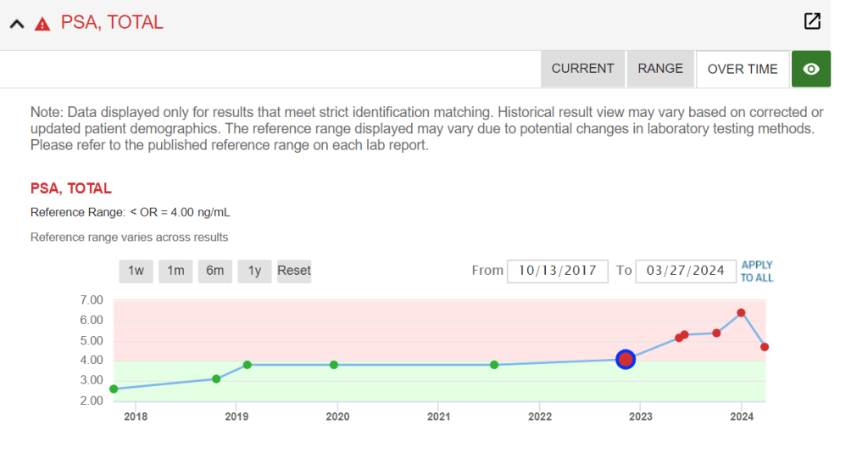
Task: Switch to the CURRENT tab
Action: point(582,69)
